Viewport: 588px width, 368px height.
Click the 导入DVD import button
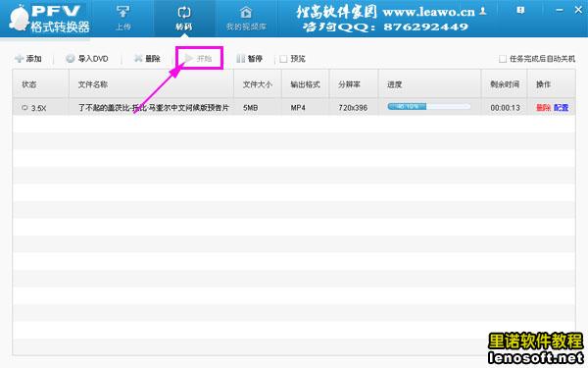coord(87,59)
